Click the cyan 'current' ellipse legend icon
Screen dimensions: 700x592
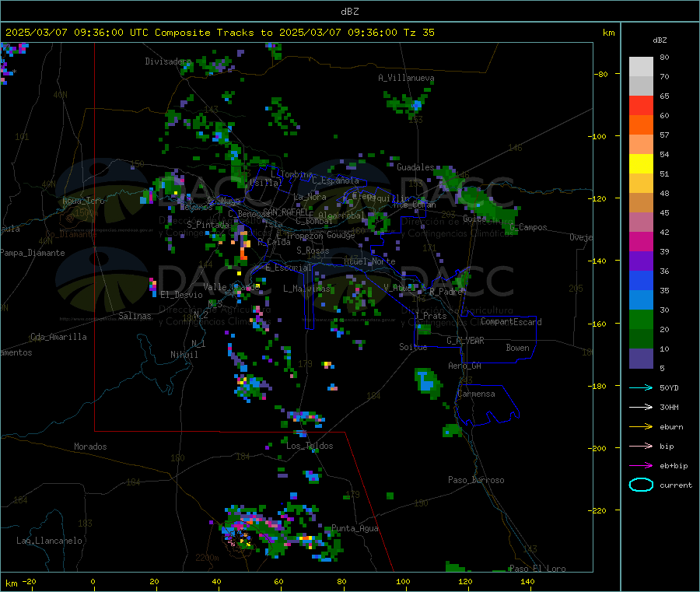[x=641, y=485]
